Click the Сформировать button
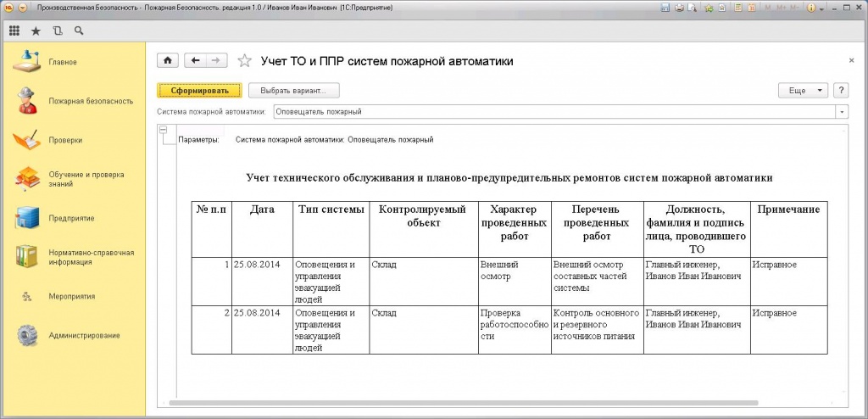Image resolution: width=868 pixels, height=419 pixels. pos(199,90)
